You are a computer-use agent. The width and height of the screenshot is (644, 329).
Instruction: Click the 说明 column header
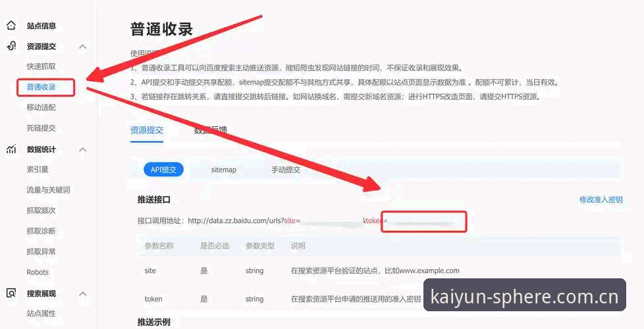(298, 245)
